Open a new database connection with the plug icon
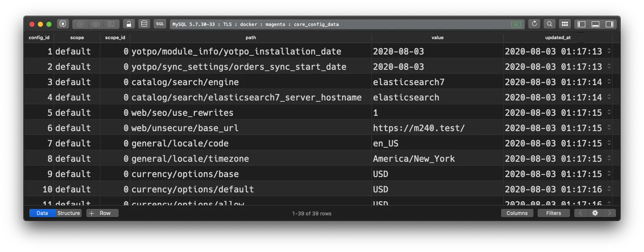This screenshot has width=644, height=252. tap(63, 24)
